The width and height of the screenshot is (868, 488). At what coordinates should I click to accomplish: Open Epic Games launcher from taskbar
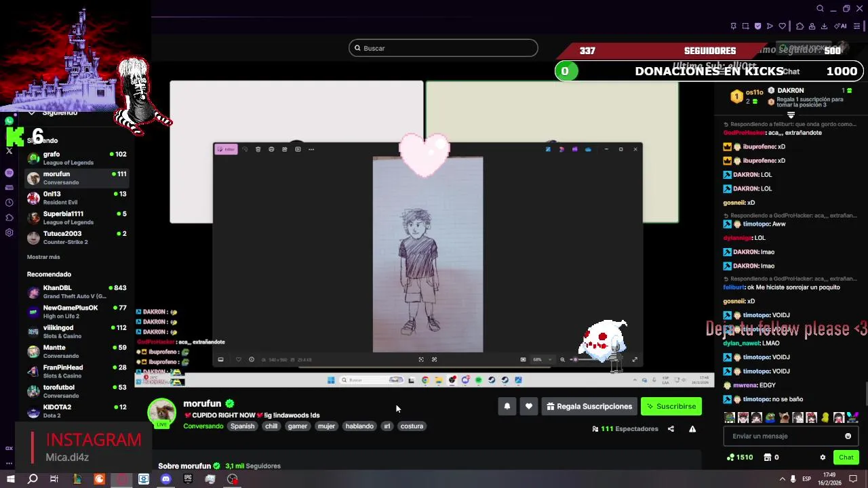pyautogui.click(x=188, y=479)
